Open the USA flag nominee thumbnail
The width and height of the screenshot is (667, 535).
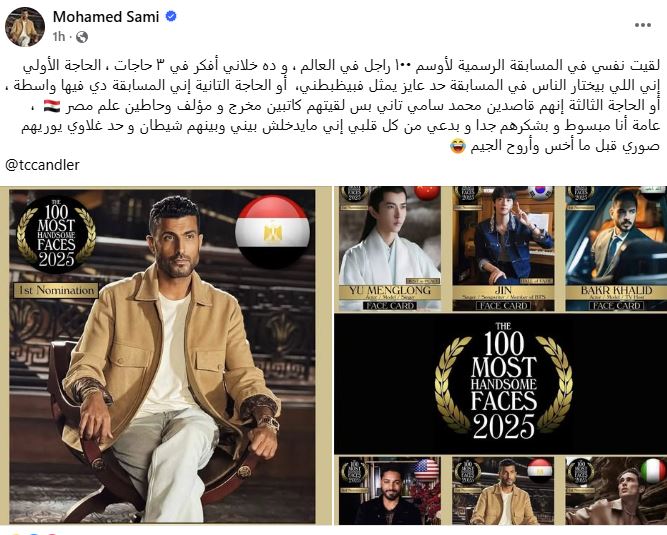(x=390, y=490)
